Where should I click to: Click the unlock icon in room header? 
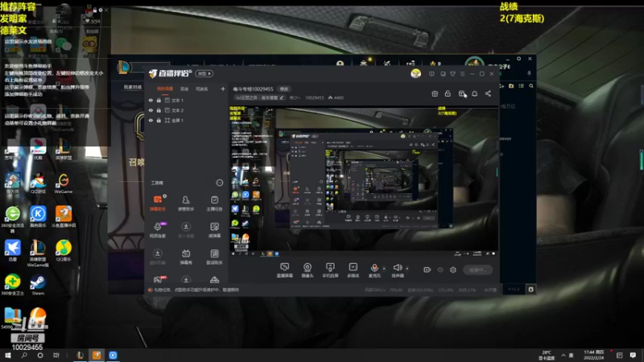pos(448,93)
